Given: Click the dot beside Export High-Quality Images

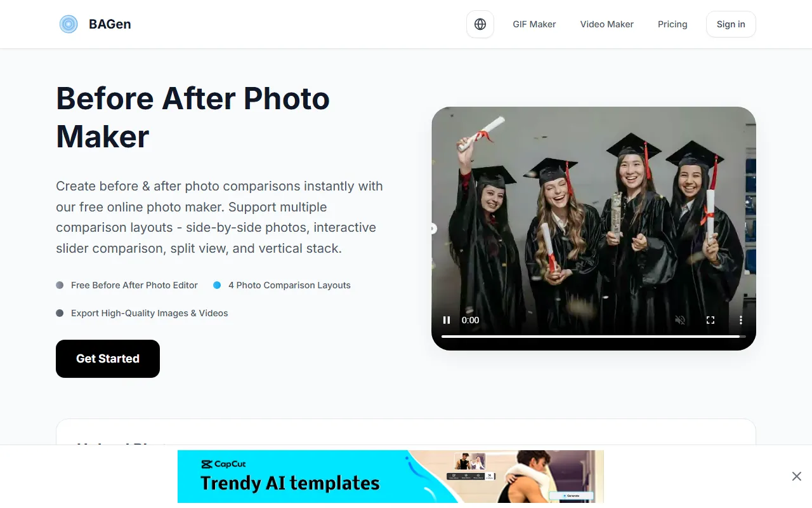Looking at the screenshot, I should tap(60, 313).
